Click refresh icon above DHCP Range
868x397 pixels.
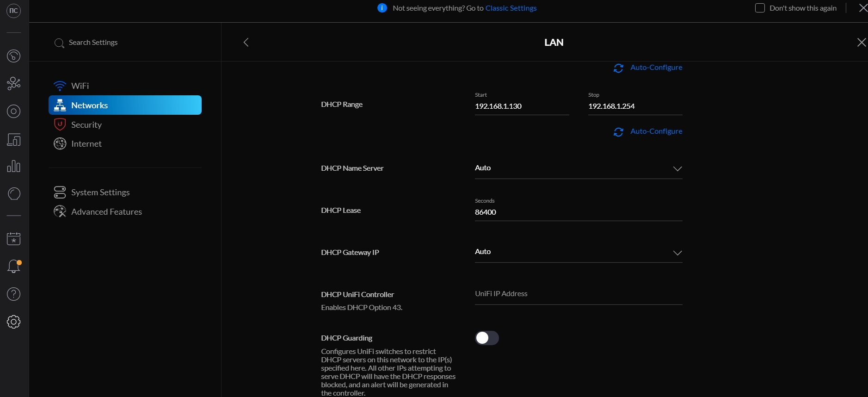tap(618, 68)
